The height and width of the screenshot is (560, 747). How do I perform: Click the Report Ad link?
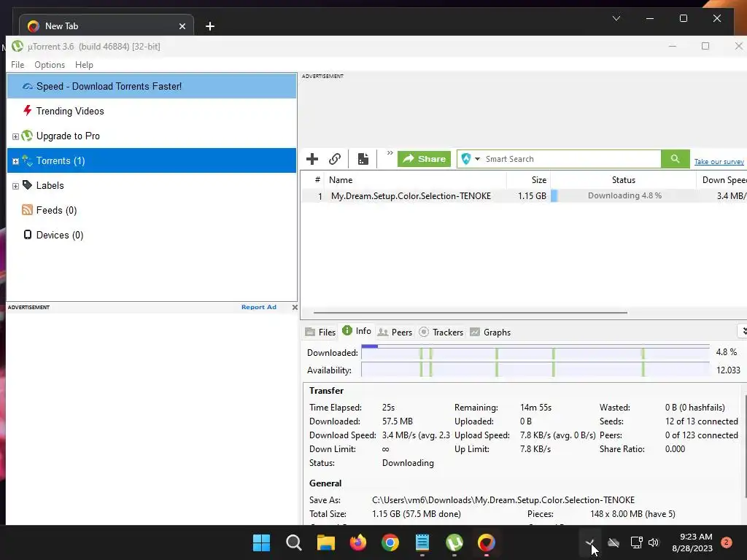pyautogui.click(x=259, y=307)
